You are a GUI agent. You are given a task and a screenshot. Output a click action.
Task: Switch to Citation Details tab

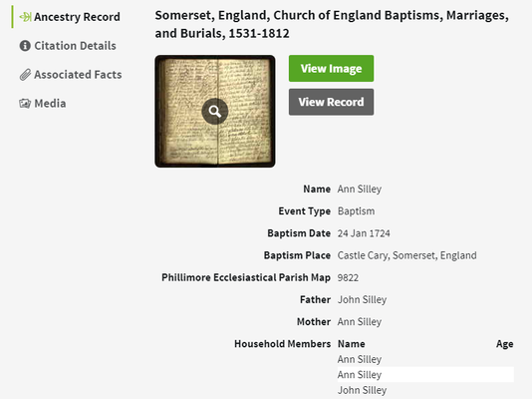[68, 46]
